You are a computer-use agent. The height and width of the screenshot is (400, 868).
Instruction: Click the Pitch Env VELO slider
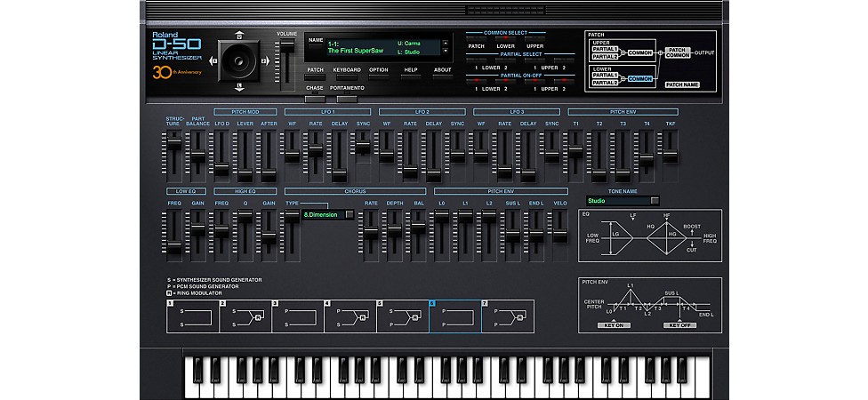[559, 236]
